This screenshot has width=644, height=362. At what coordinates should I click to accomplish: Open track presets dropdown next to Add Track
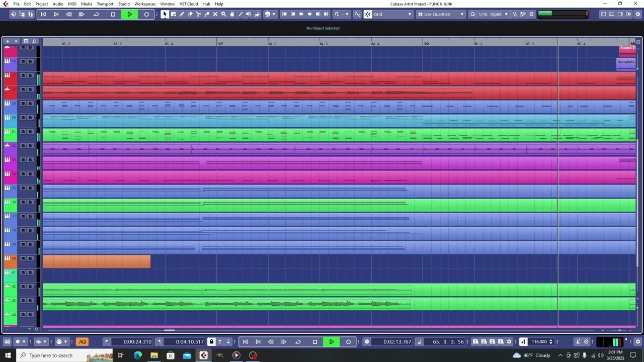point(16,41)
